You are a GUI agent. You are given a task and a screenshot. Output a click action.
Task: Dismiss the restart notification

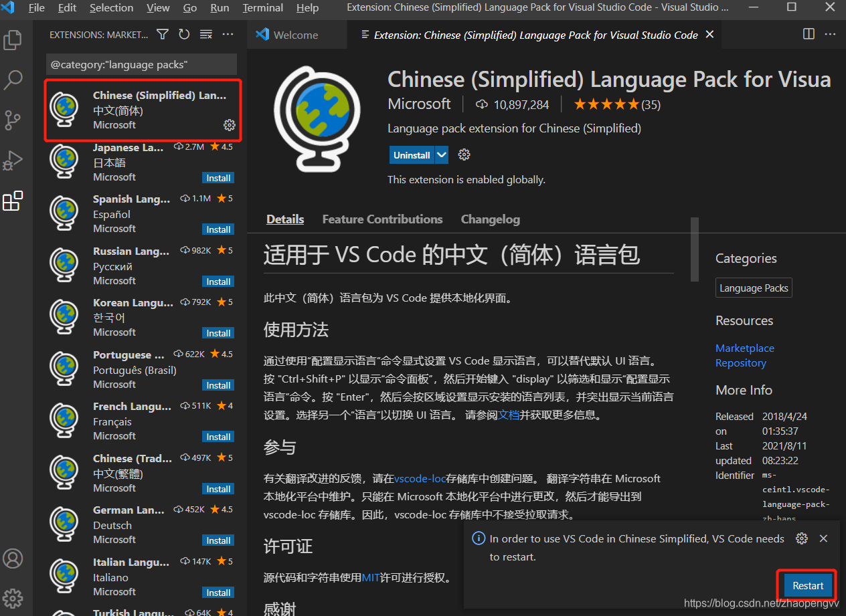click(824, 538)
